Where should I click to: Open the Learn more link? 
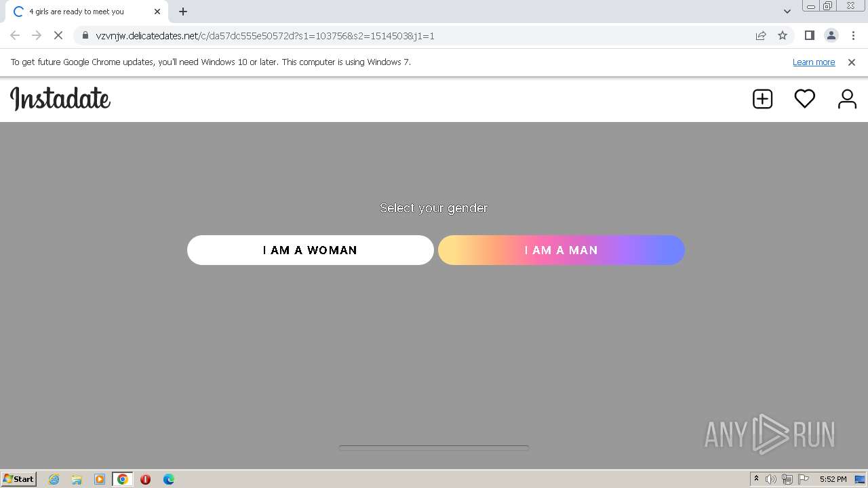point(814,62)
